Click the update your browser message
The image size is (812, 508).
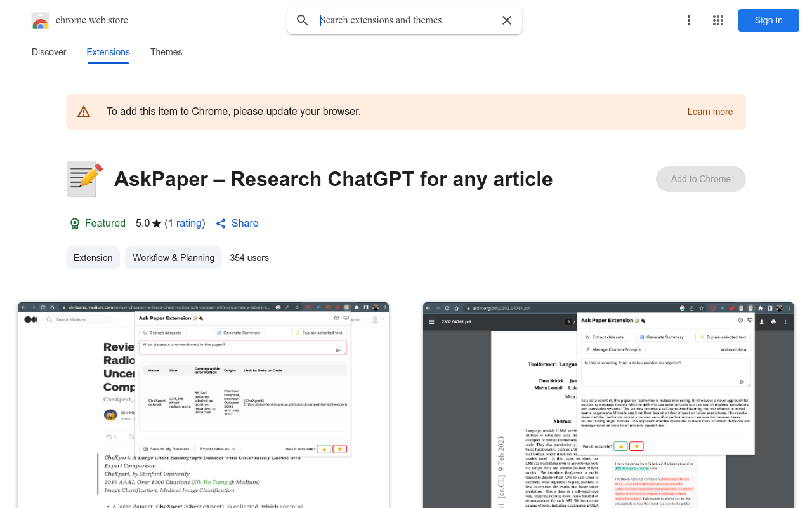click(x=233, y=112)
